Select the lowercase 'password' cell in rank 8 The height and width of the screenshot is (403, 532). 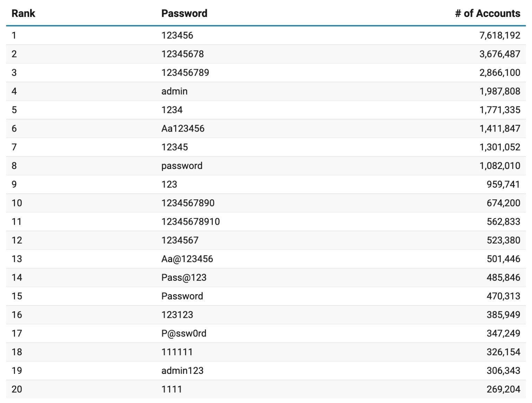click(x=182, y=166)
